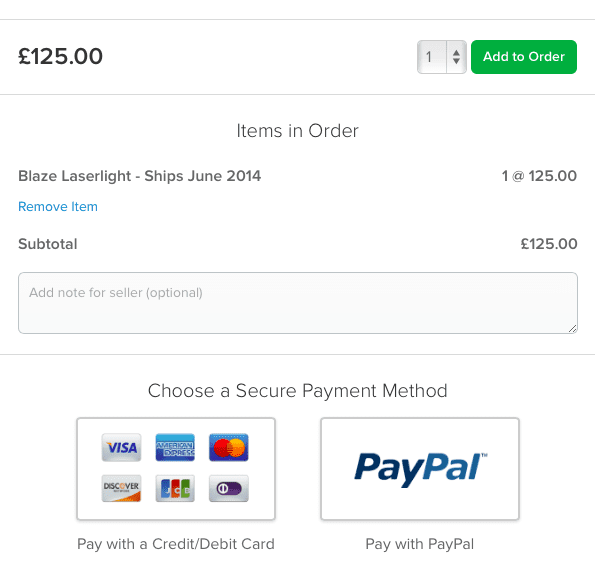Click the quantity number field
Viewport: 595px width, 588px height.
[432, 57]
